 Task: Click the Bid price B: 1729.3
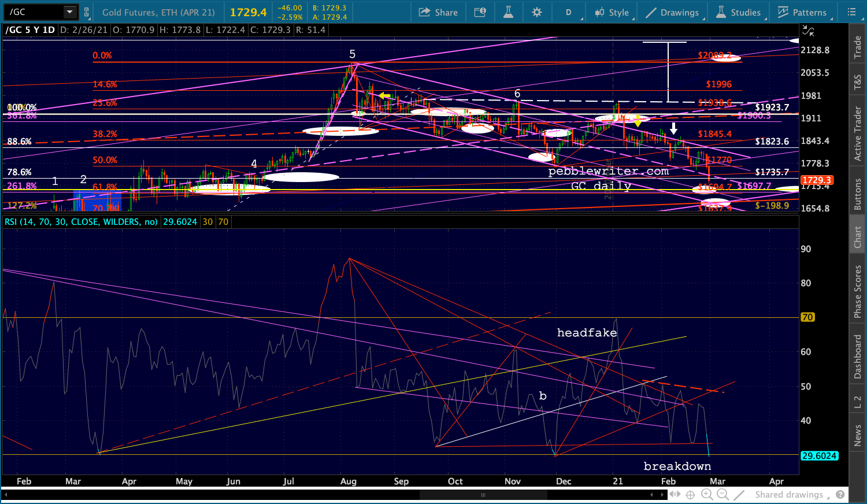pos(329,8)
